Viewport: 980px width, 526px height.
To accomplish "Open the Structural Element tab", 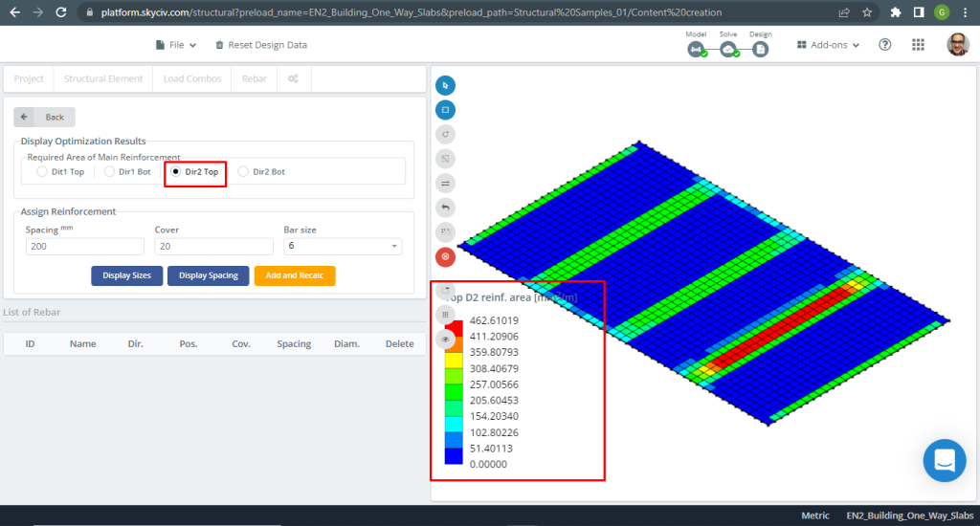I will [x=103, y=78].
